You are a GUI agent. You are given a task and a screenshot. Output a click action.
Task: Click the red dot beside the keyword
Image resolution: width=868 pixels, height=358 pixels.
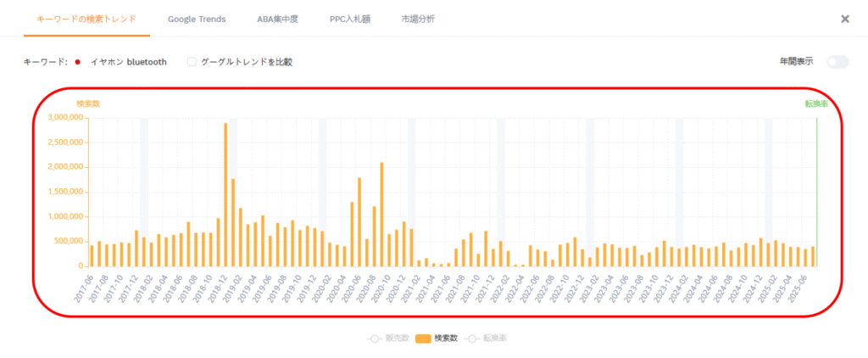(x=77, y=62)
